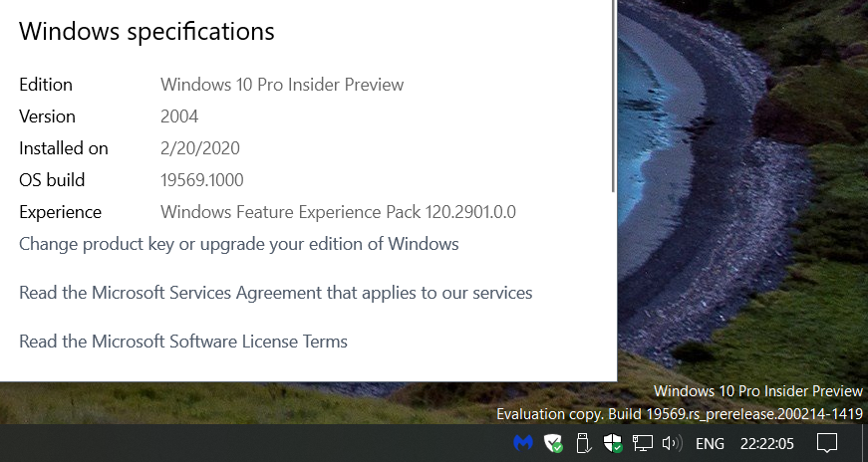Click Safely Remove Hardware USB icon
The width and height of the screenshot is (868, 462).
pos(582,443)
